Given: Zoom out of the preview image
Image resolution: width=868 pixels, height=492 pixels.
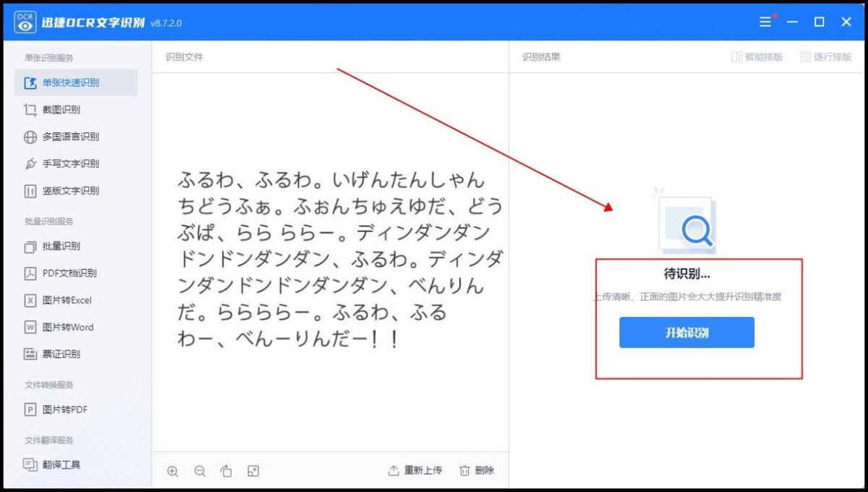Looking at the screenshot, I should tap(200, 470).
